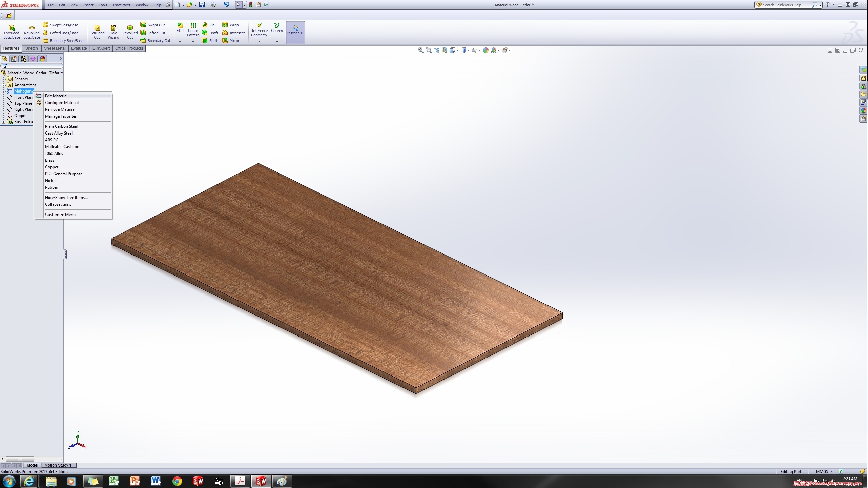This screenshot has width=868, height=488.
Task: Open Fillet dropdown arrow
Action: pyautogui.click(x=180, y=42)
